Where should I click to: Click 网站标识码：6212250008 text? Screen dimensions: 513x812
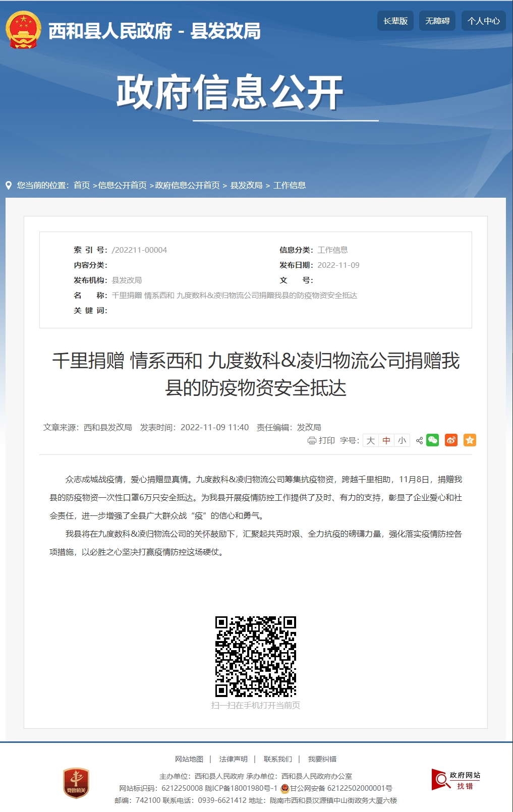click(x=160, y=788)
